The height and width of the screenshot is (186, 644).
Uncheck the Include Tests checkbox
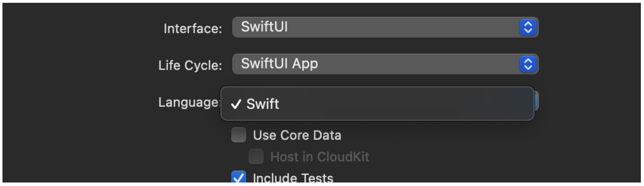239,177
